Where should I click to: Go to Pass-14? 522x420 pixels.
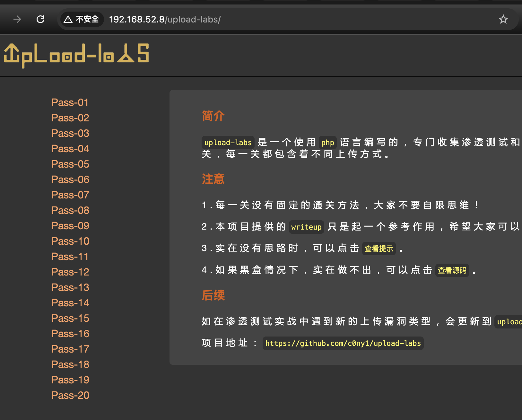70,303
